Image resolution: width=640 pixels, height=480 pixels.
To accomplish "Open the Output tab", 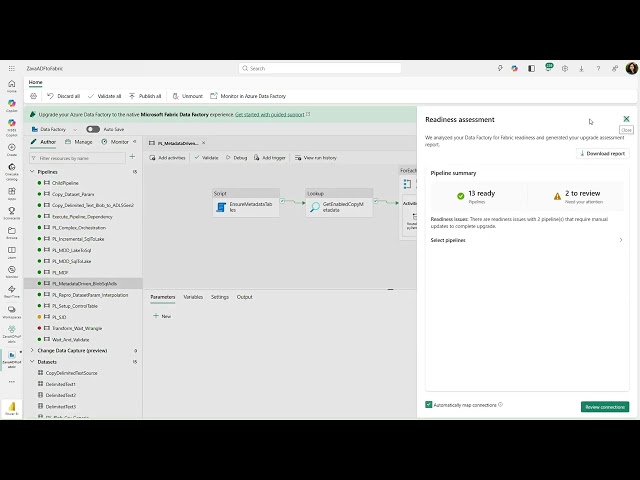I will 244,297.
